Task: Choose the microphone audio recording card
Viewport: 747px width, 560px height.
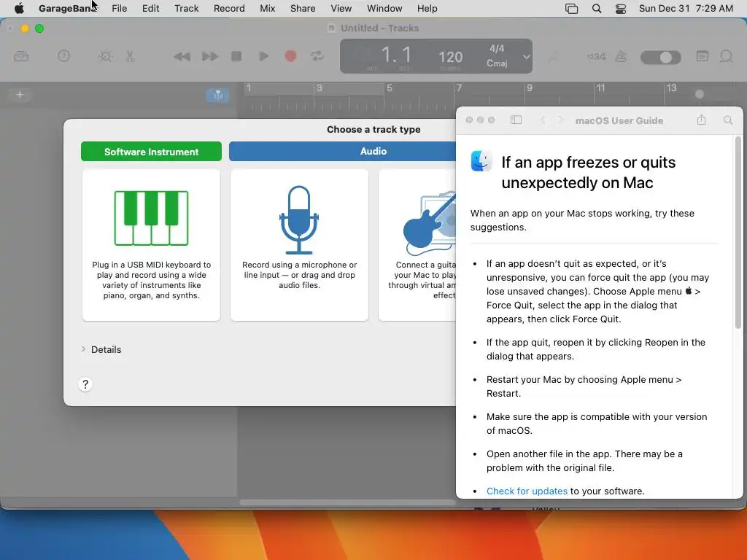Action: 299,245
